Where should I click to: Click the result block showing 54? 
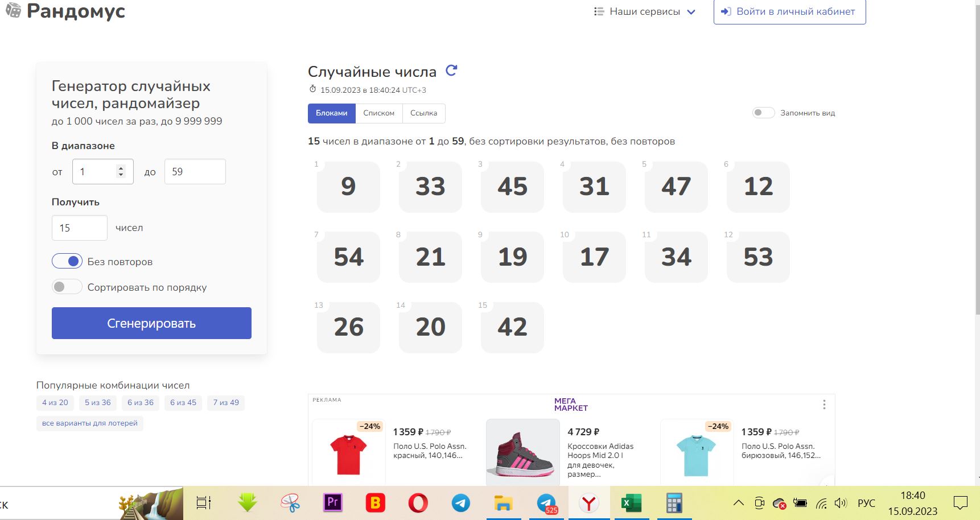tap(348, 257)
